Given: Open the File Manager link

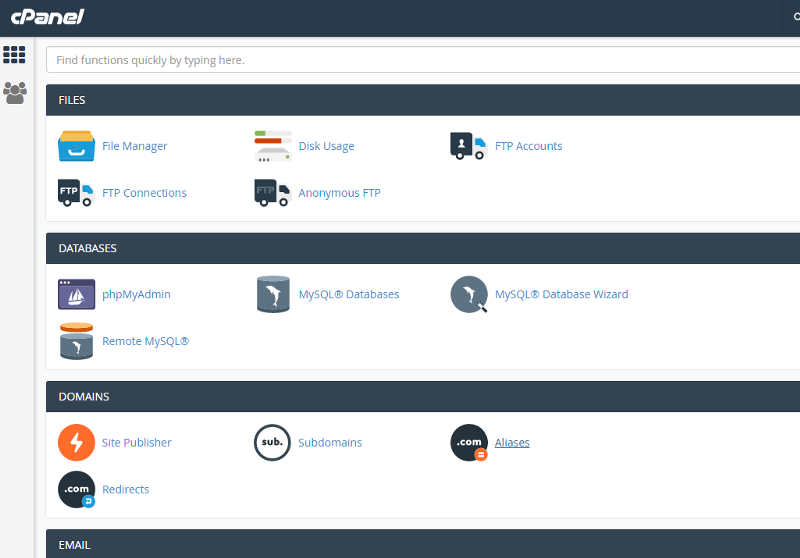Looking at the screenshot, I should 135,146.
